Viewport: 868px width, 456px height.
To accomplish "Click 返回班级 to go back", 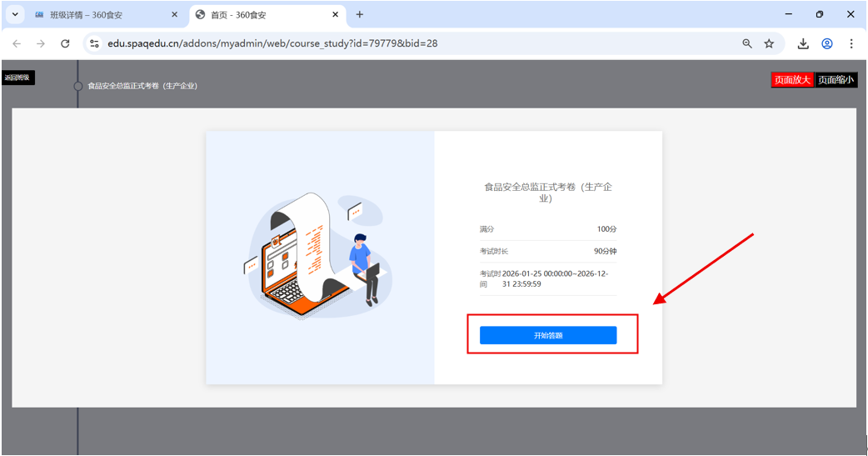I will [x=17, y=78].
